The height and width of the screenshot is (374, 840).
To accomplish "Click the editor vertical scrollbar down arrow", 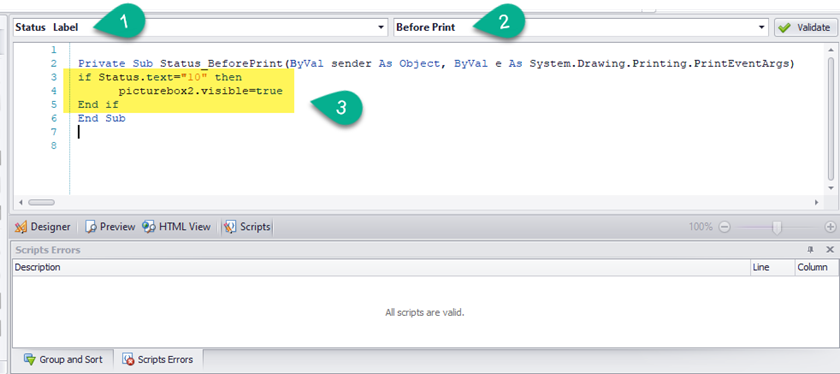I will click(x=830, y=188).
